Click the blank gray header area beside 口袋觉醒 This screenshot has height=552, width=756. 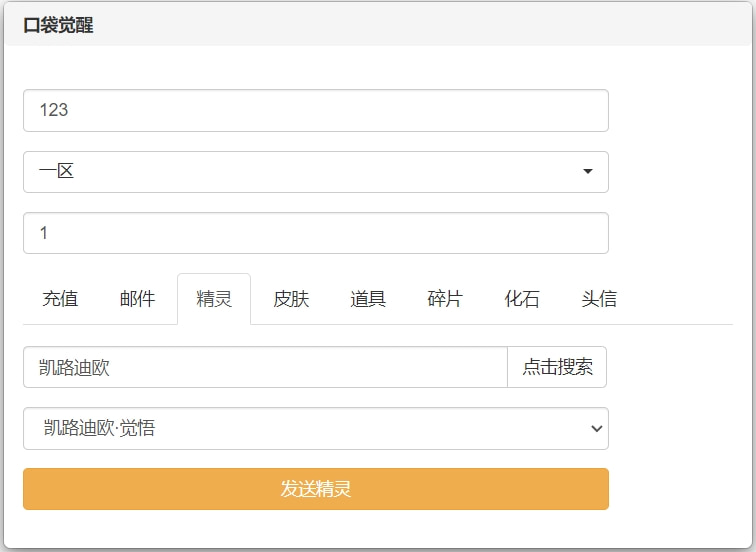[x=420, y=25]
